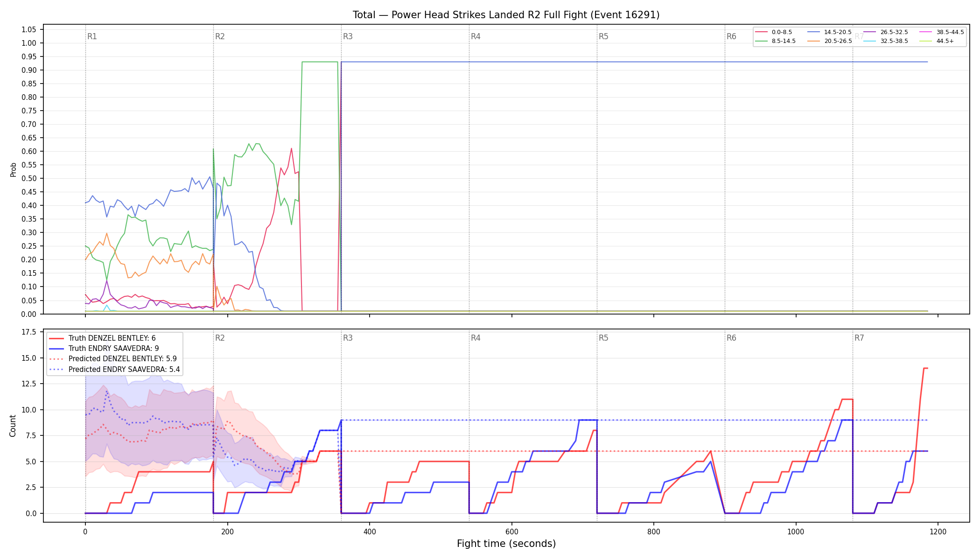
Task: Click the R5 round label in bottom chart
Action: pos(603,338)
